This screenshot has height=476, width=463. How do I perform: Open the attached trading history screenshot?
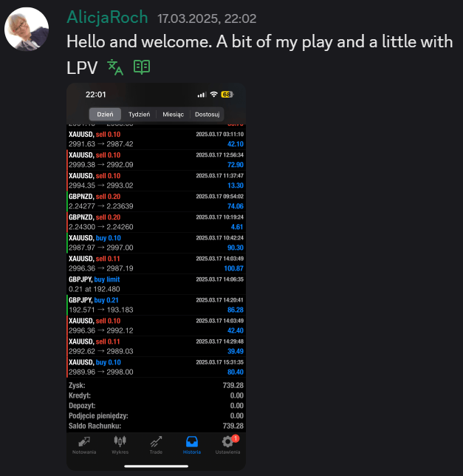[156, 276]
